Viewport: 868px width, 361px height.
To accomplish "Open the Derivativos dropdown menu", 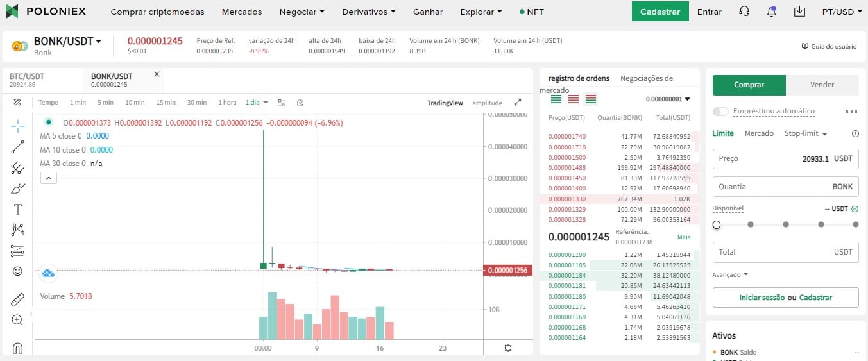I will pos(369,12).
